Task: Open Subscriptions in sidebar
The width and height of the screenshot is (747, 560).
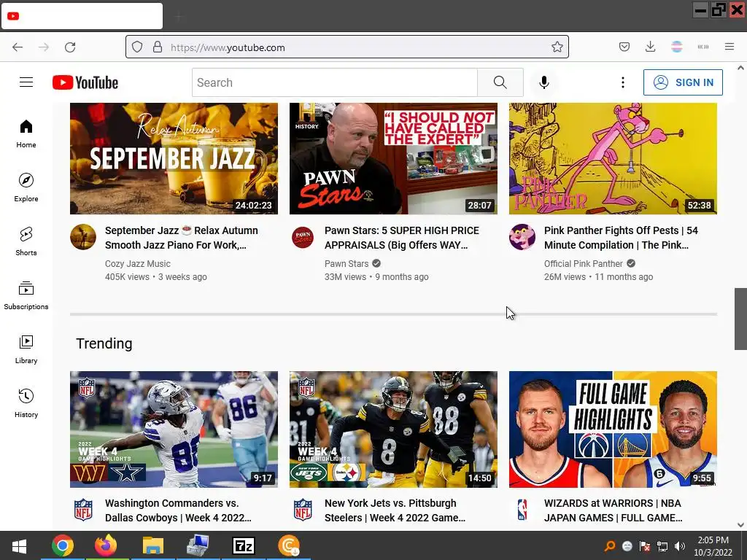Action: click(x=26, y=295)
